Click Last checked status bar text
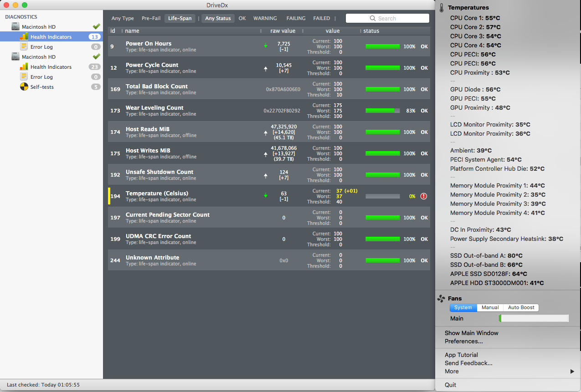This screenshot has width=581, height=392. click(43, 385)
